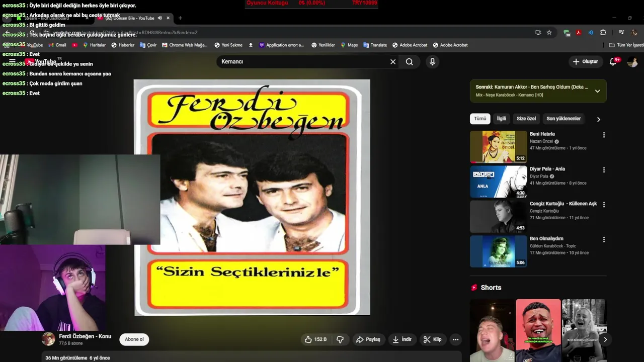Open the YouTube account avatar menu

click(632, 62)
